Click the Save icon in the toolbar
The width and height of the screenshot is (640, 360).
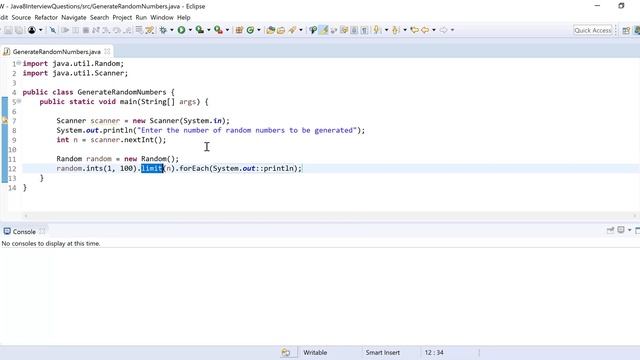[x=8, y=30]
